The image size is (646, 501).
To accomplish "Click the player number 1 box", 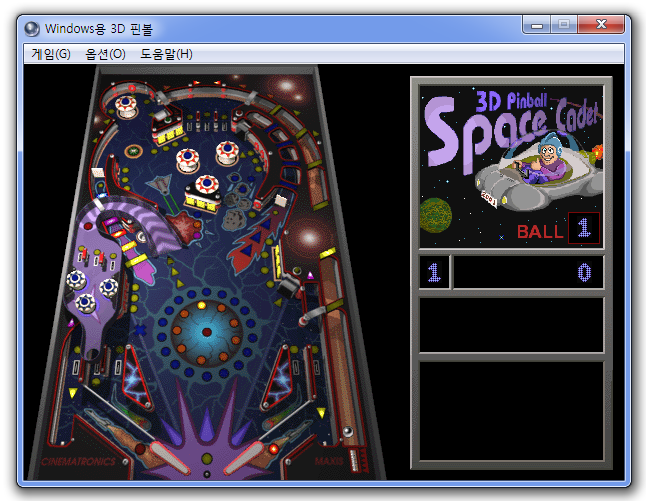I will (x=434, y=272).
